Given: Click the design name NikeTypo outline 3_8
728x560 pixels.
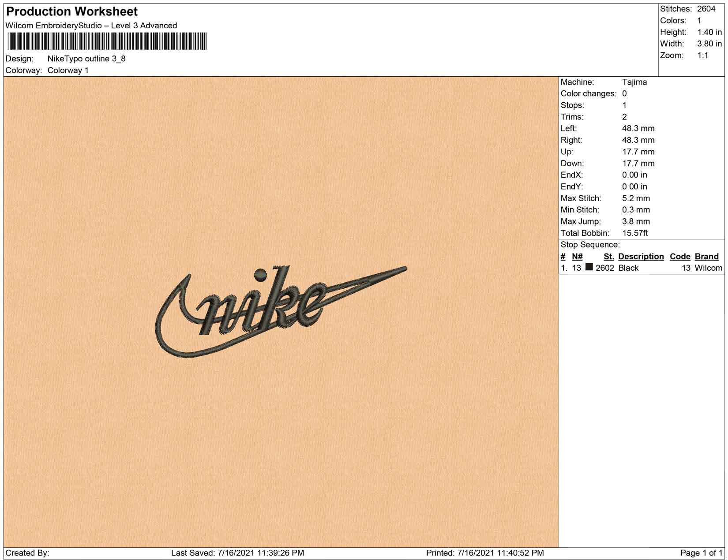Looking at the screenshot, I should tap(86, 59).
